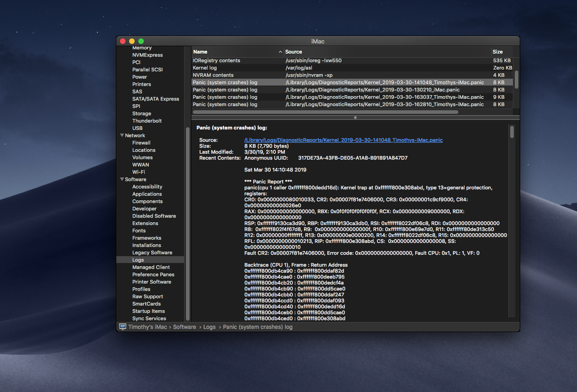Screen dimensions: 577x392
Task: Open PCI in the sidebar
Action: tap(136, 62)
